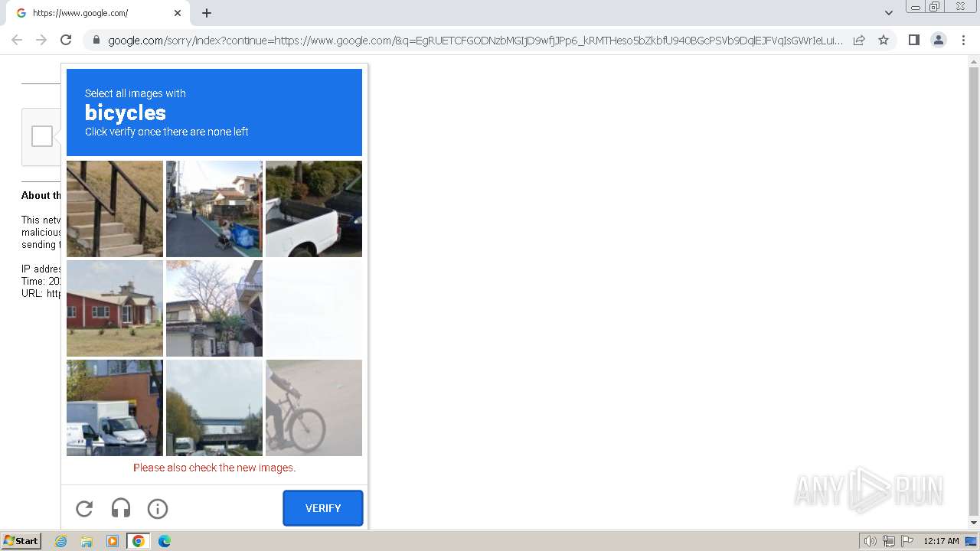Screen dimensions: 980x551
Task: Toggle the Chrome side panel
Action: point(913,40)
